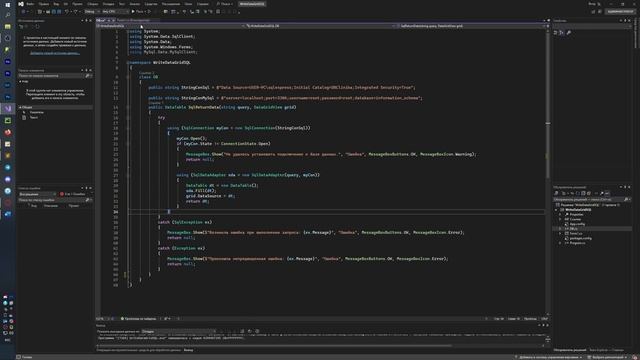Viewport: 640px width, 360px height.
Task: Click the Undo toolbar icon
Action: click(x=67, y=11)
